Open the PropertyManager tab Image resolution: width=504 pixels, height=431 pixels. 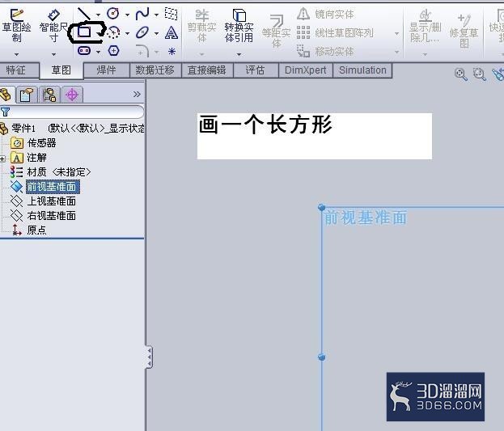27,95
